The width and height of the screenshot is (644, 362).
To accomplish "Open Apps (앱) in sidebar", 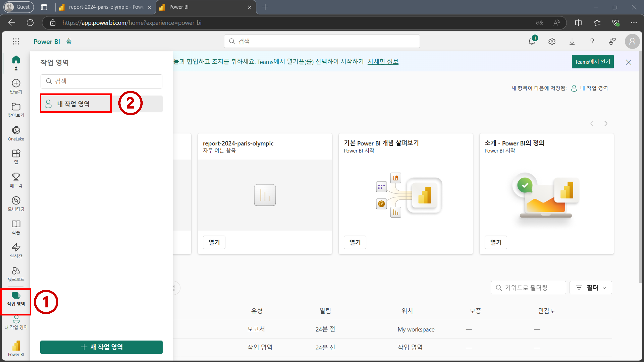I will 16,157.
